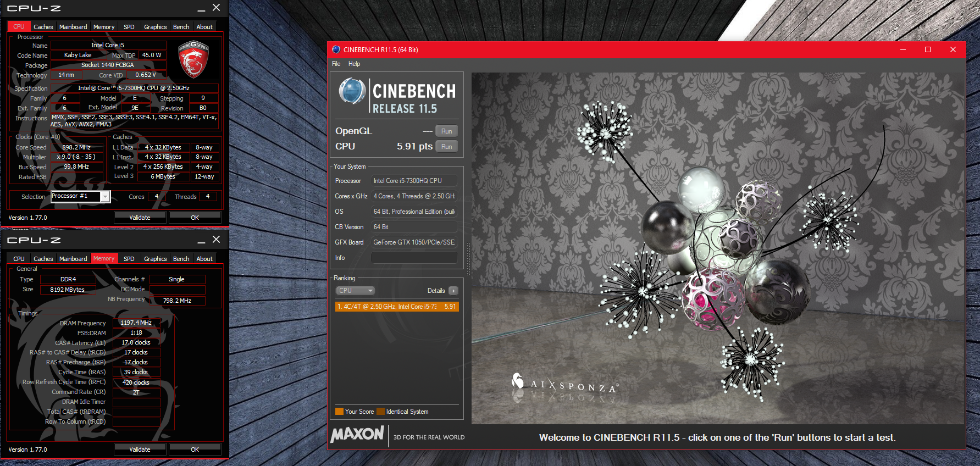The height and width of the screenshot is (466, 980).
Task: Open Mainboard tab in top CPU-Z
Action: [x=73, y=27]
